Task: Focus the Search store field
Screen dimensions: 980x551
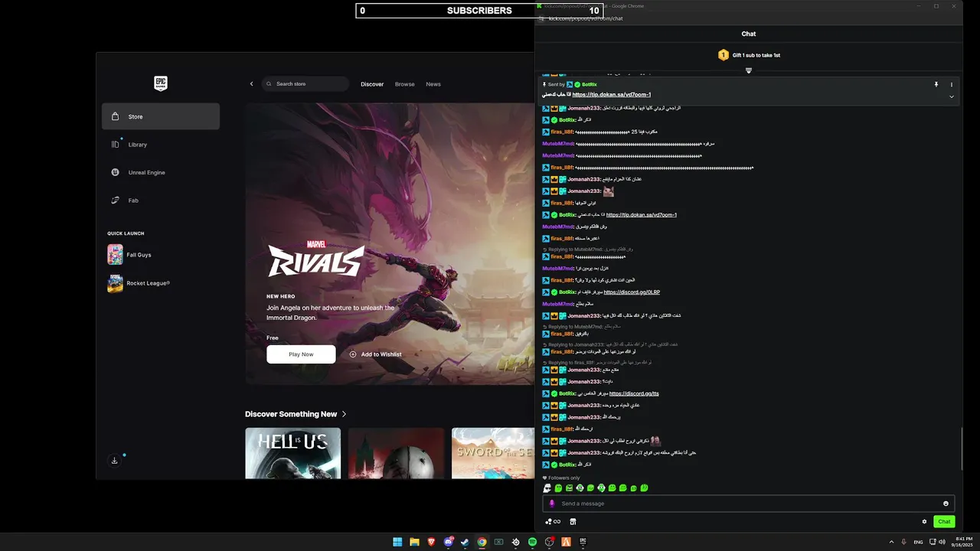Action: 305,84
